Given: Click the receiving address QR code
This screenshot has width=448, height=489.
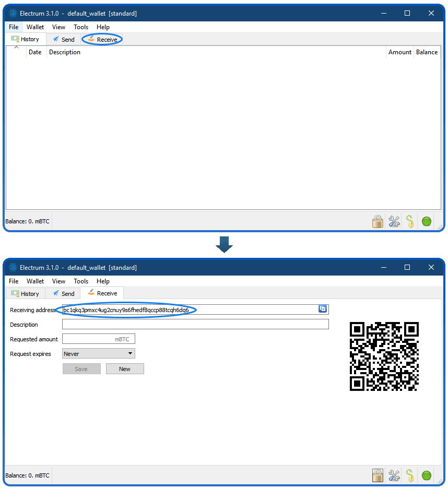Looking at the screenshot, I should (384, 356).
